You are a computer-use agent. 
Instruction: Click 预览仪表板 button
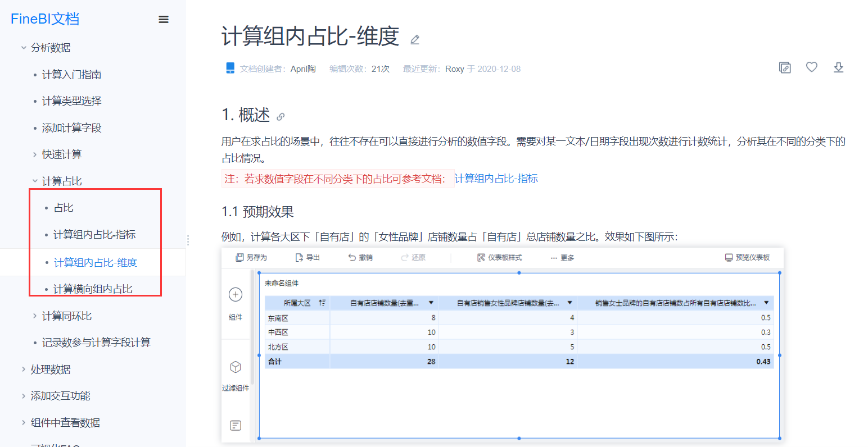click(x=747, y=257)
